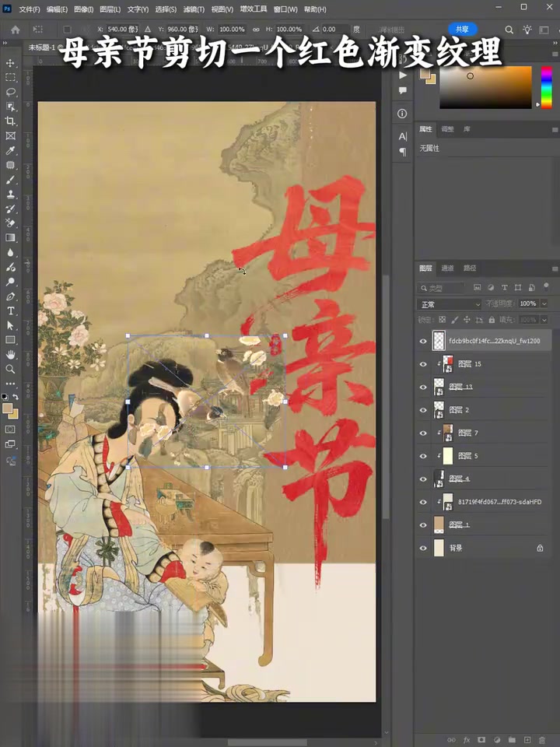
Task: Open the fill 填充 dropdown arrow
Action: [x=544, y=320]
